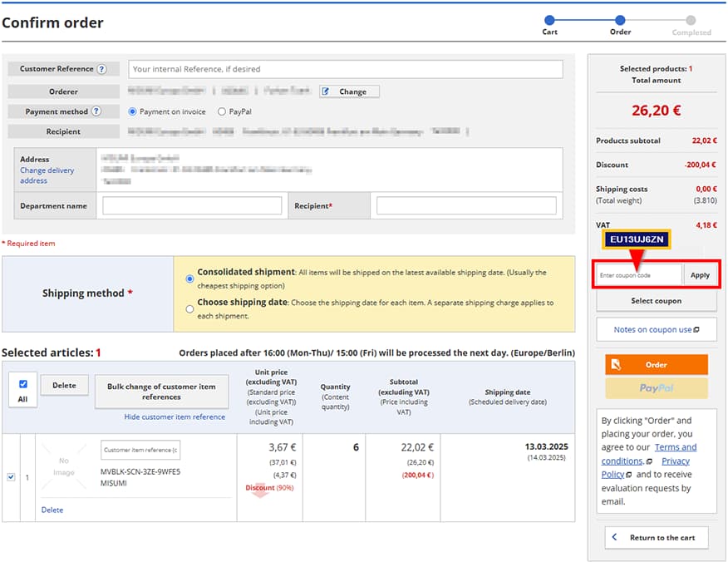The height and width of the screenshot is (562, 728).
Task: Click the scheduled delivery date (14.03.2025)
Action: 547,458
